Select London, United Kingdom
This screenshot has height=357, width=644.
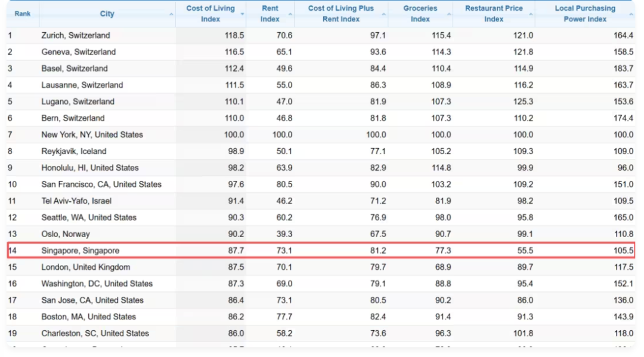85,267
